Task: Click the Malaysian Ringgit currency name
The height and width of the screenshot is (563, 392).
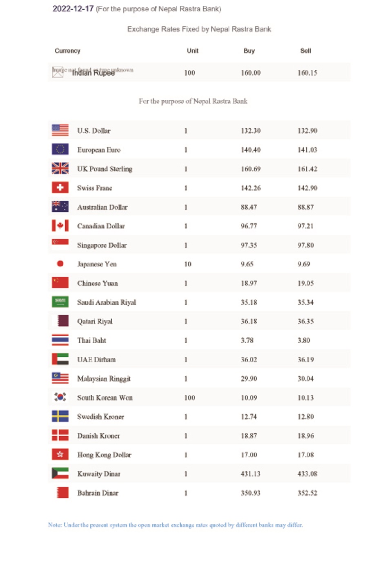Action: pos(104,379)
